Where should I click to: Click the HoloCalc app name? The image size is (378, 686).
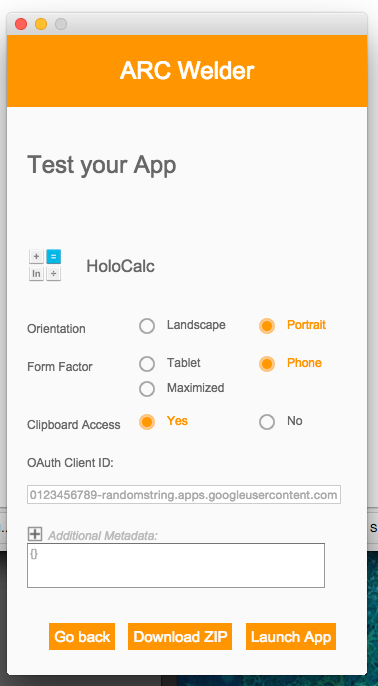120,266
